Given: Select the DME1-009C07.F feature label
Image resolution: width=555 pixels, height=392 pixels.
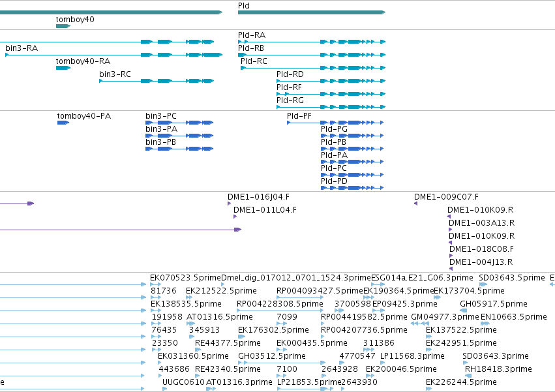Looking at the screenshot, I should [x=446, y=197].
